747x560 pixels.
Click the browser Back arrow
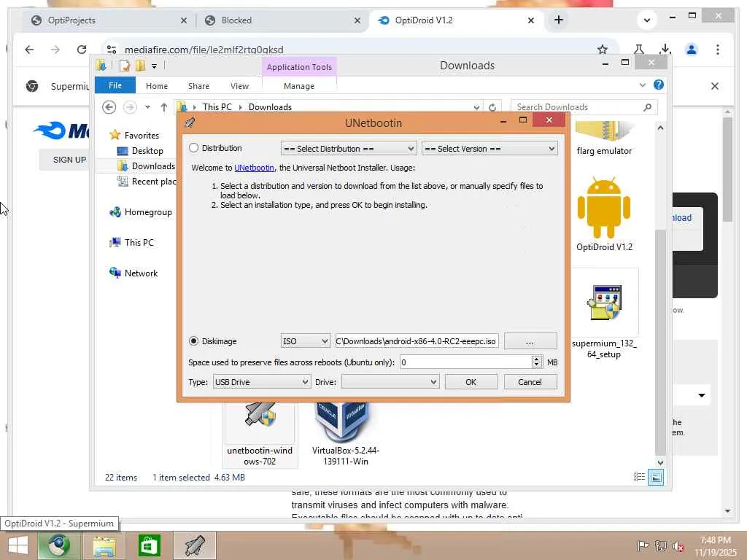pos(29,50)
